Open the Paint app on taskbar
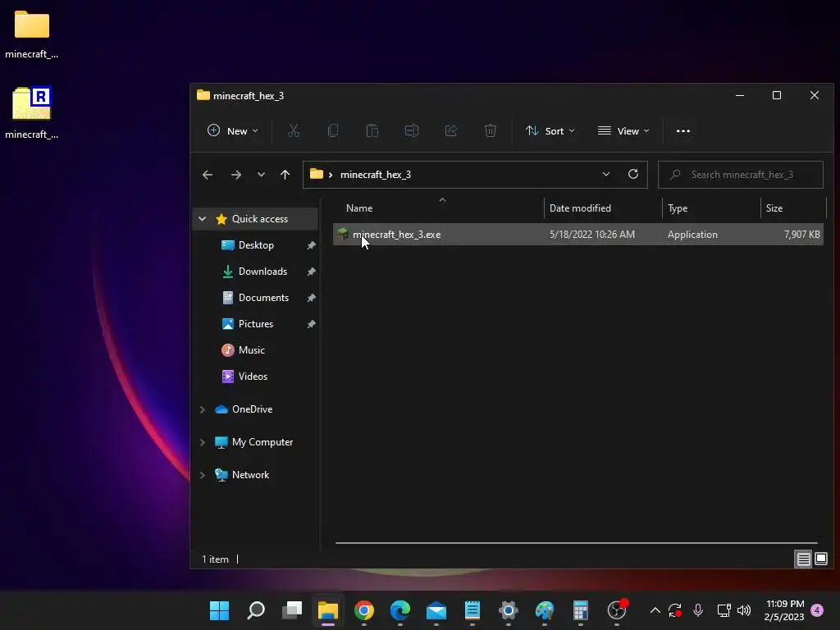840x630 pixels. click(x=545, y=610)
